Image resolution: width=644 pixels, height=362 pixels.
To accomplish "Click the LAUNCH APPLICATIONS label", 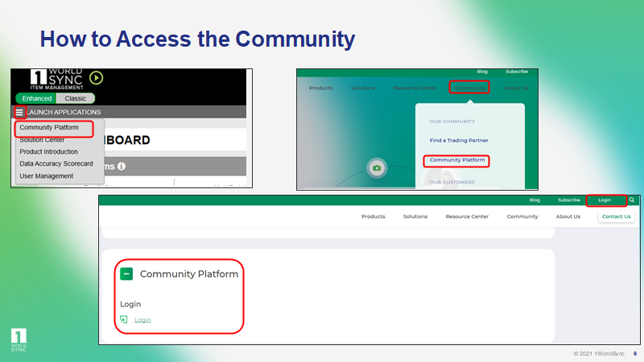I will click(x=64, y=112).
